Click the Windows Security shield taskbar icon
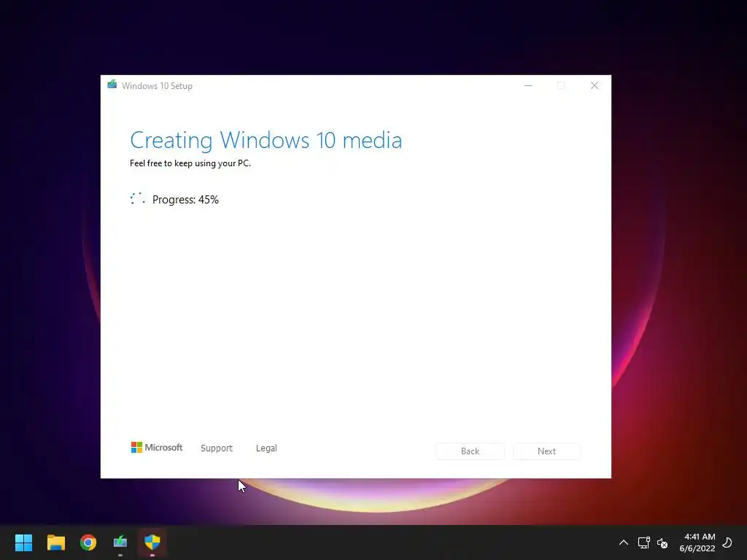This screenshot has width=747, height=560. pos(152,542)
